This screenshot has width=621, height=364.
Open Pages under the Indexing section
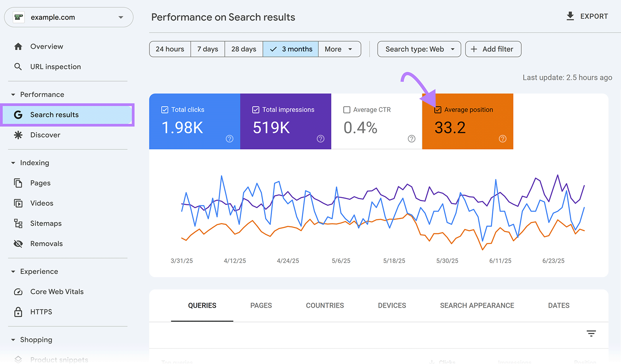pos(18,183)
